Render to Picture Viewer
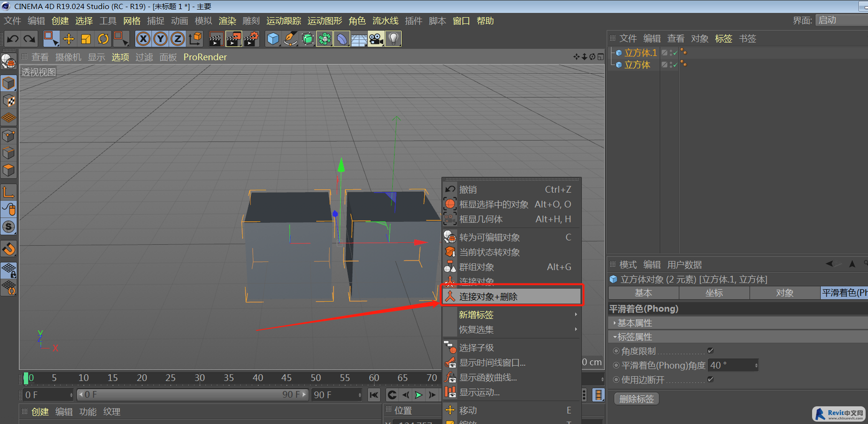Viewport: 868px width, 424px height. point(234,39)
